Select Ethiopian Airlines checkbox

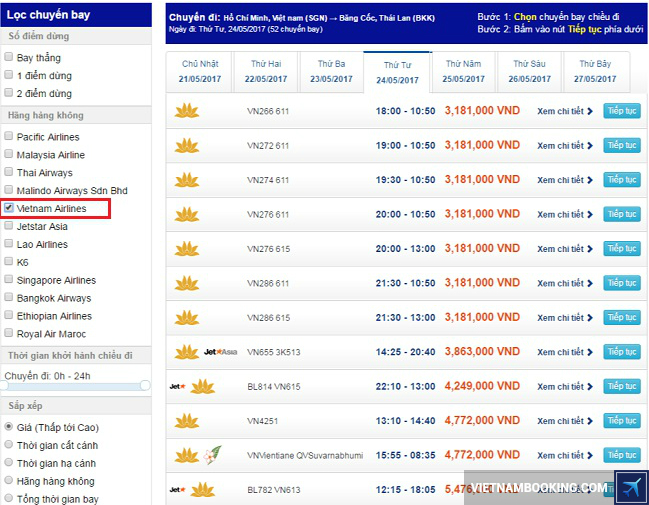pos(8,315)
